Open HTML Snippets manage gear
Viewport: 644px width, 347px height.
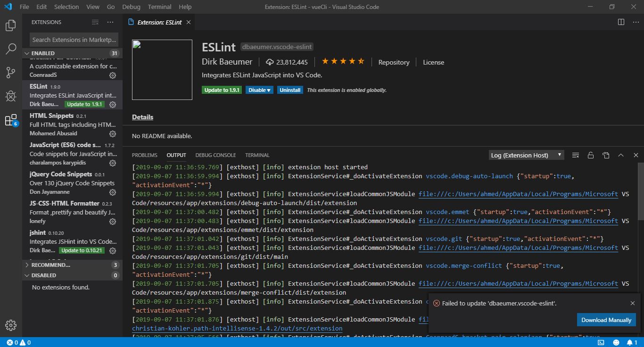113,134
